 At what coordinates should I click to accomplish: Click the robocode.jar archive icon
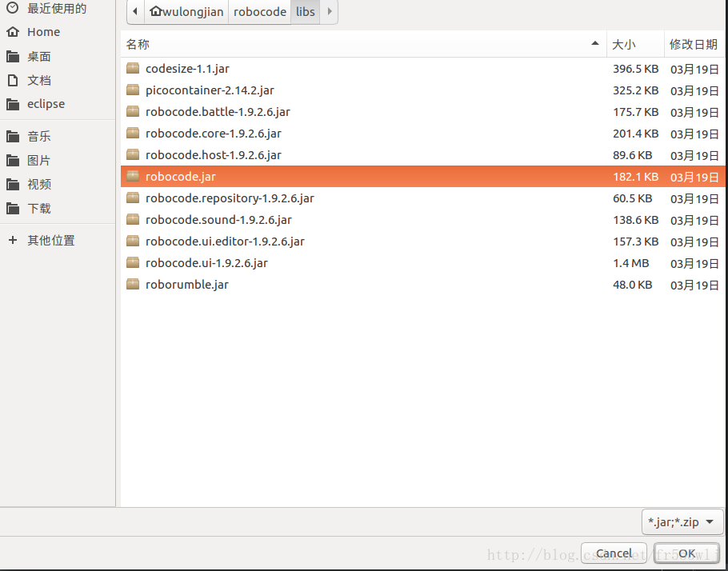tap(133, 177)
